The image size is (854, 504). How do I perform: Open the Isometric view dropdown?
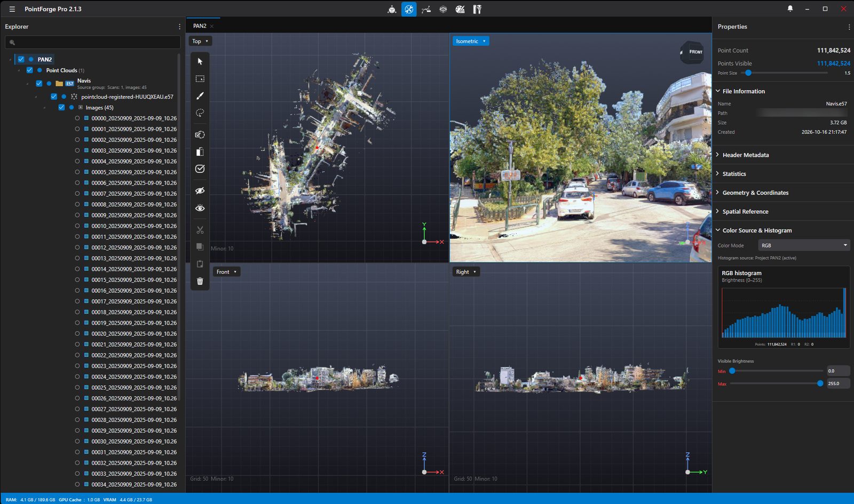point(471,41)
